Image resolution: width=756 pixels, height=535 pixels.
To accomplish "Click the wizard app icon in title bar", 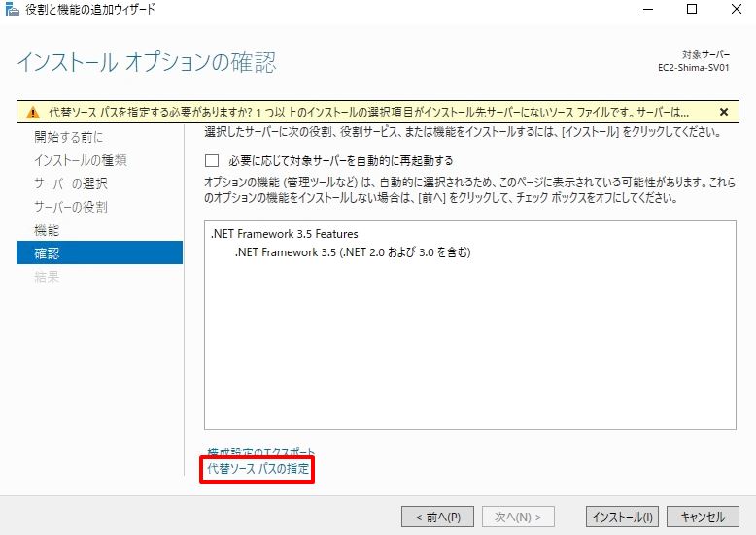I will pos(12,9).
